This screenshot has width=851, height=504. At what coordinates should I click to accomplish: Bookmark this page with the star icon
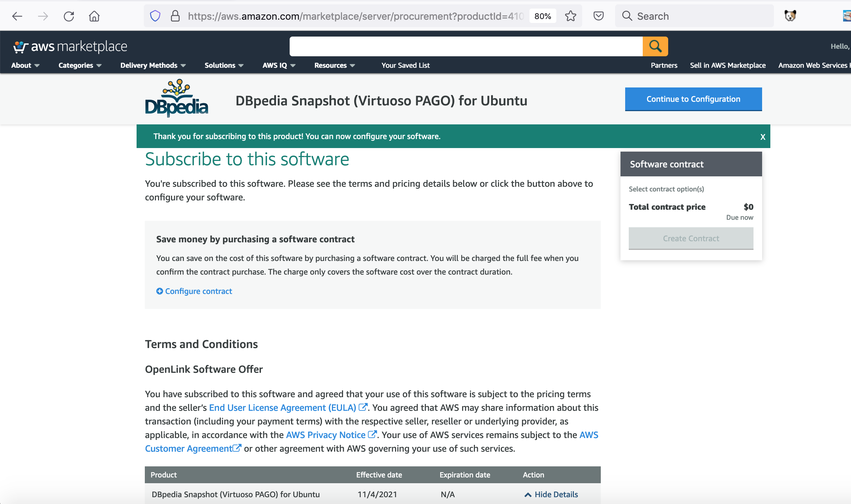click(x=570, y=16)
